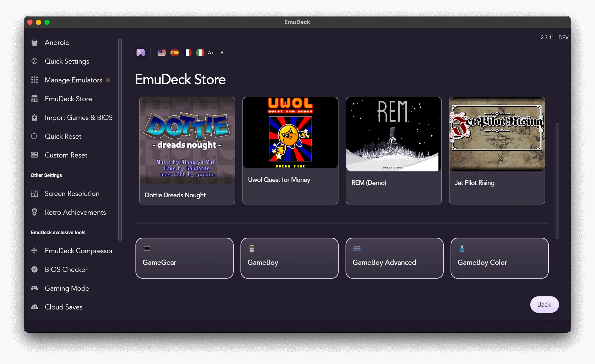Viewport: 595px width, 364px height.
Task: Open Uwol Quest for Money cover image
Action: point(290,133)
